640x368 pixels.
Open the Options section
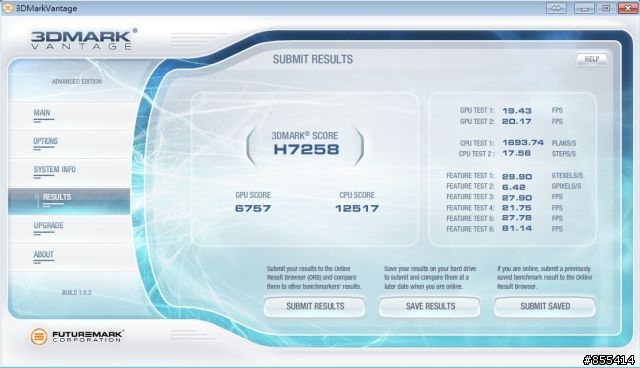pyautogui.click(x=45, y=141)
